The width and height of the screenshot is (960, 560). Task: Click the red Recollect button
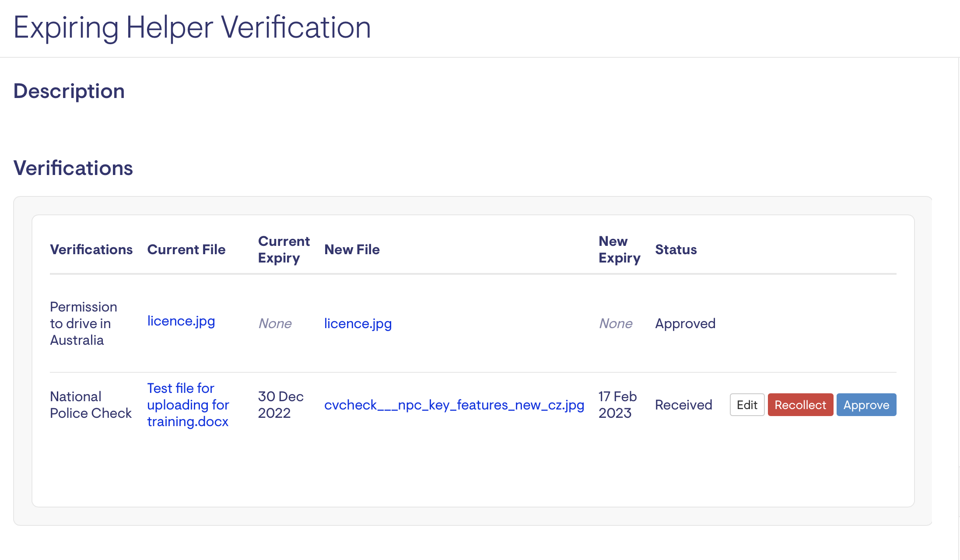click(x=800, y=405)
